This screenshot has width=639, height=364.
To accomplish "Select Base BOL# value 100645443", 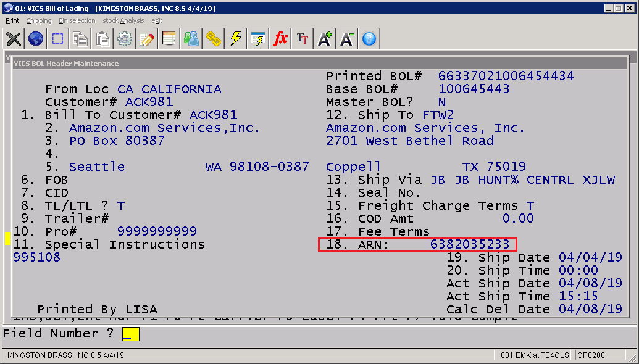I will (474, 89).
